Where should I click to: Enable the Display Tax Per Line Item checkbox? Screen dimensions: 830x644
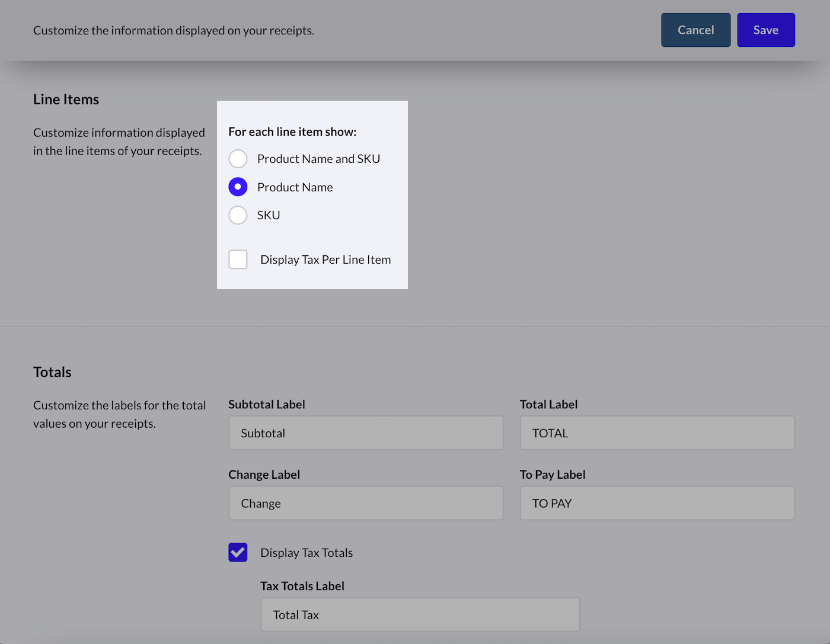pyautogui.click(x=238, y=259)
